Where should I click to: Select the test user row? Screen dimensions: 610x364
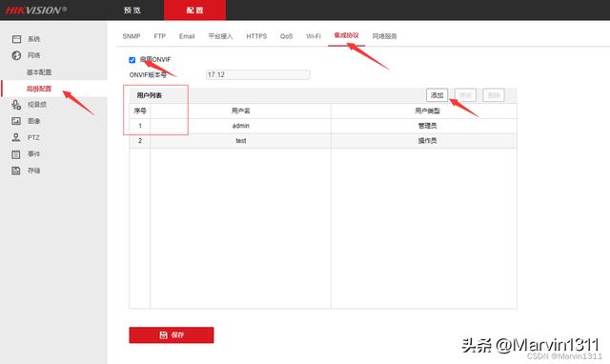pos(323,141)
